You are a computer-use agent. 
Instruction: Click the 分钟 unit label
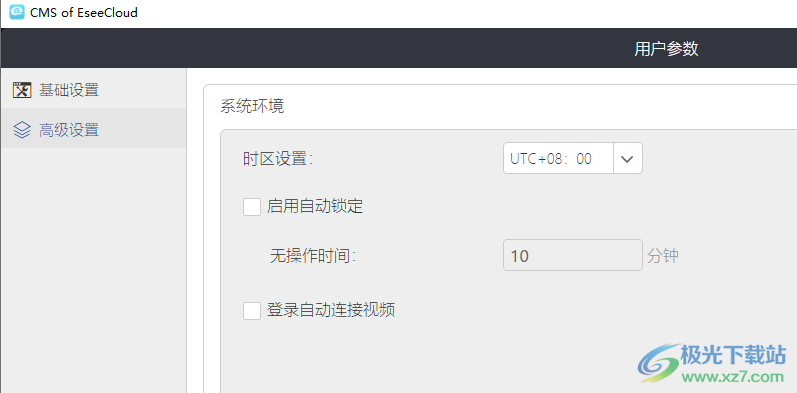tap(663, 255)
